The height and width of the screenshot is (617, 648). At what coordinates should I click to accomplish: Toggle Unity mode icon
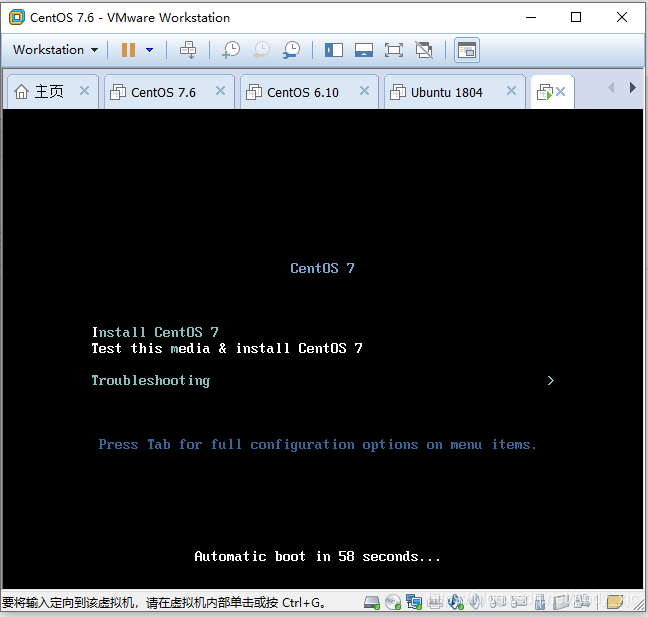(424, 50)
